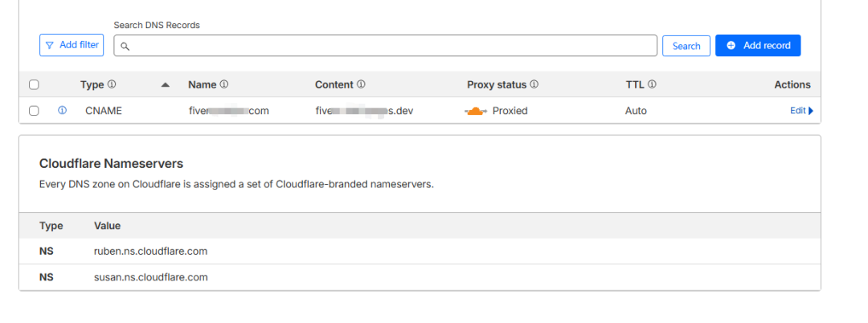Viewport: 868px width, 323px height.
Task: Click the info icon beside Type header
Action: (x=112, y=84)
